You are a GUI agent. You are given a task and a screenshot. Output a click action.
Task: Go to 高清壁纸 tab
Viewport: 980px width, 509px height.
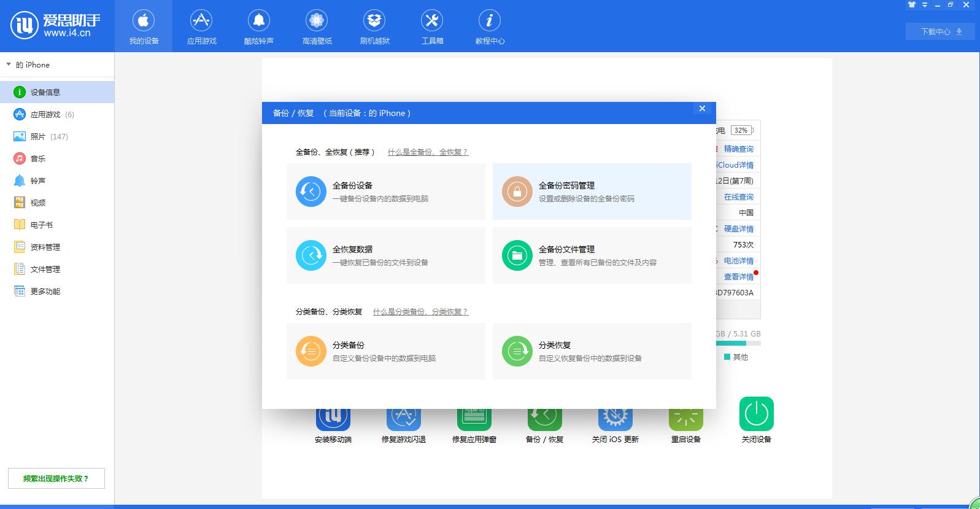(x=317, y=26)
